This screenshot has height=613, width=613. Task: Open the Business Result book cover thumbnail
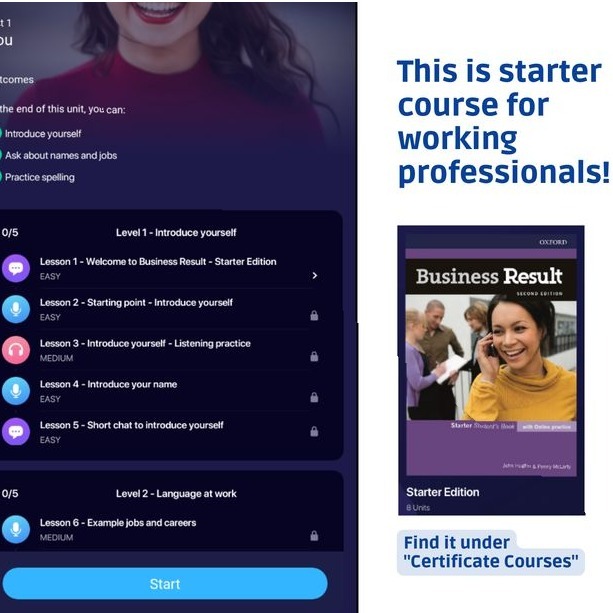click(491, 356)
